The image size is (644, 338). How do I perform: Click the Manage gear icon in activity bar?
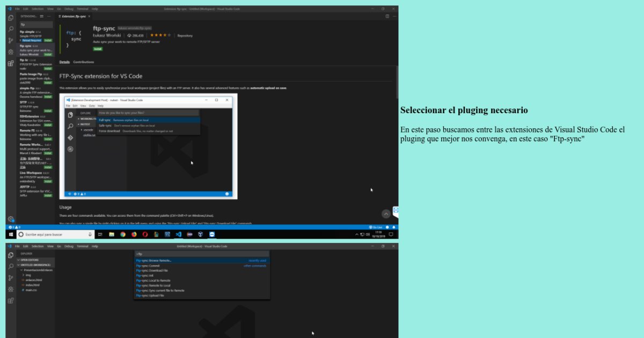click(11, 219)
